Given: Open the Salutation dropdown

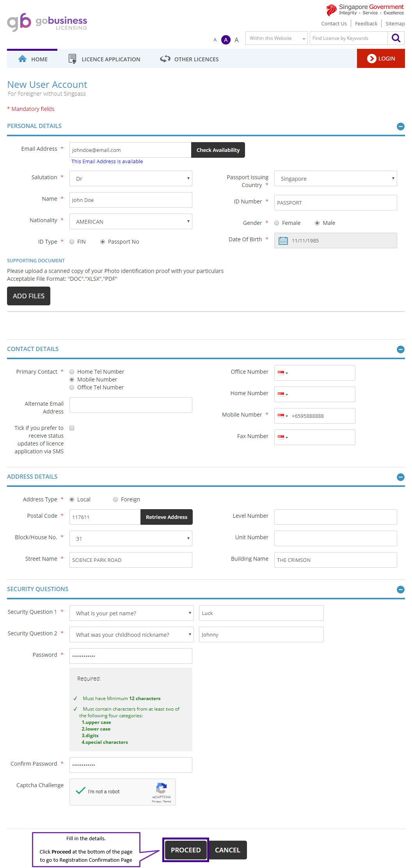Looking at the screenshot, I should coord(131,178).
